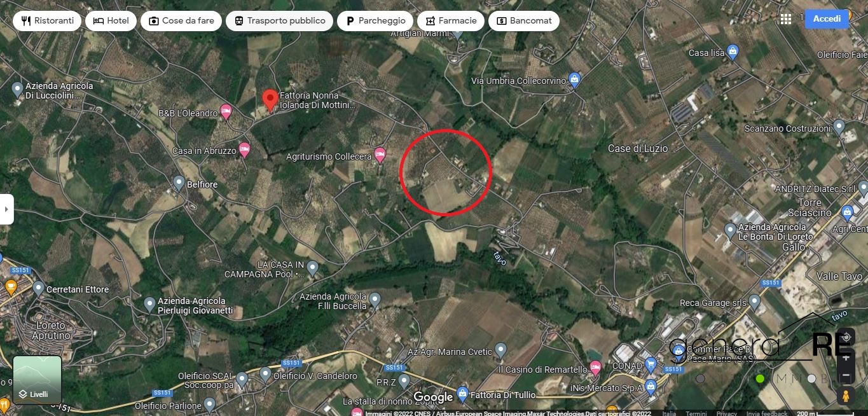Show Farmacie on the map
Image resolution: width=868 pixels, height=416 pixels.
tap(451, 20)
